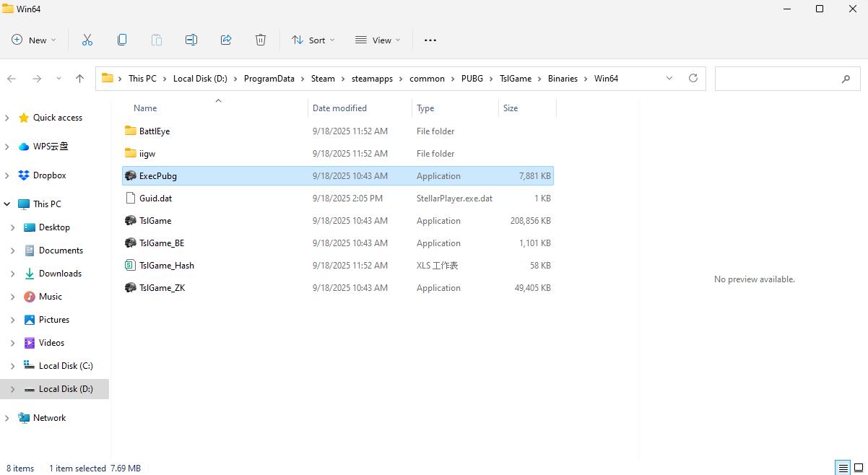Copy ExecPubg using the toolbar icon
This screenshot has width=868, height=475.
click(x=122, y=40)
